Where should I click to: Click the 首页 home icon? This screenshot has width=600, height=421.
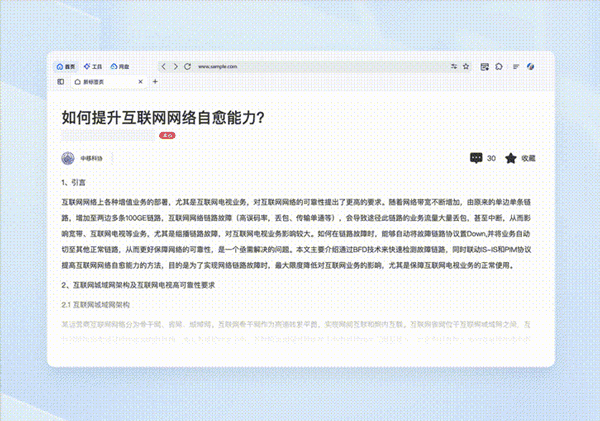65,66
